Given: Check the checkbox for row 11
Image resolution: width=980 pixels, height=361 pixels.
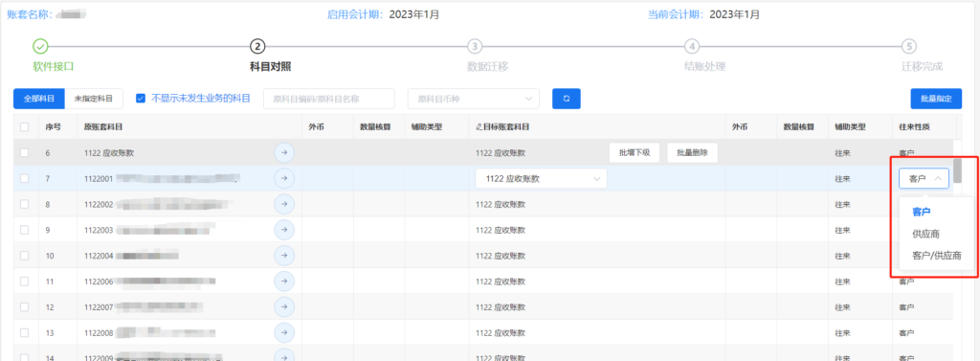Looking at the screenshot, I should tap(24, 281).
